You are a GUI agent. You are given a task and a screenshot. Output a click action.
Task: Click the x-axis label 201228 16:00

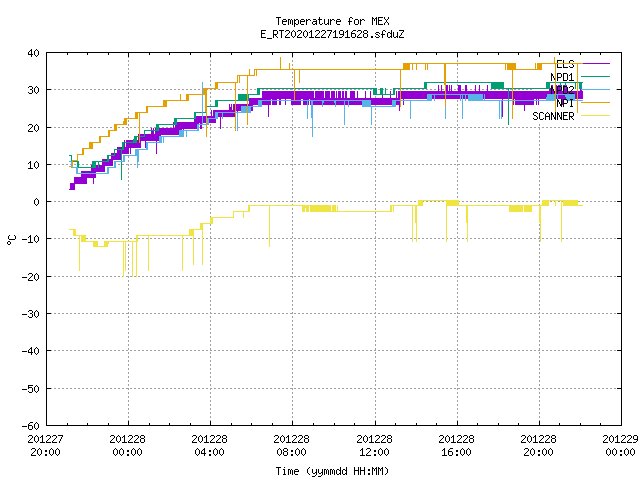click(456, 446)
